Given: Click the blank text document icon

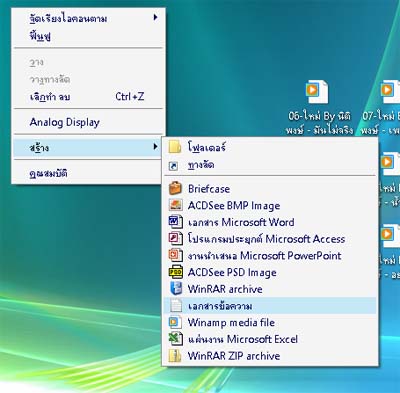Looking at the screenshot, I should pos(176,305).
